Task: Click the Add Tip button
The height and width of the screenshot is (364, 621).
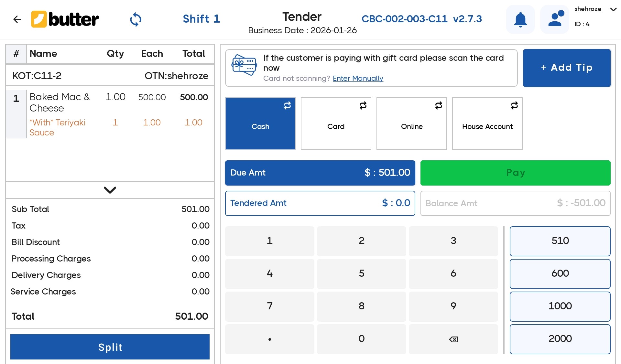Action: pos(567,68)
